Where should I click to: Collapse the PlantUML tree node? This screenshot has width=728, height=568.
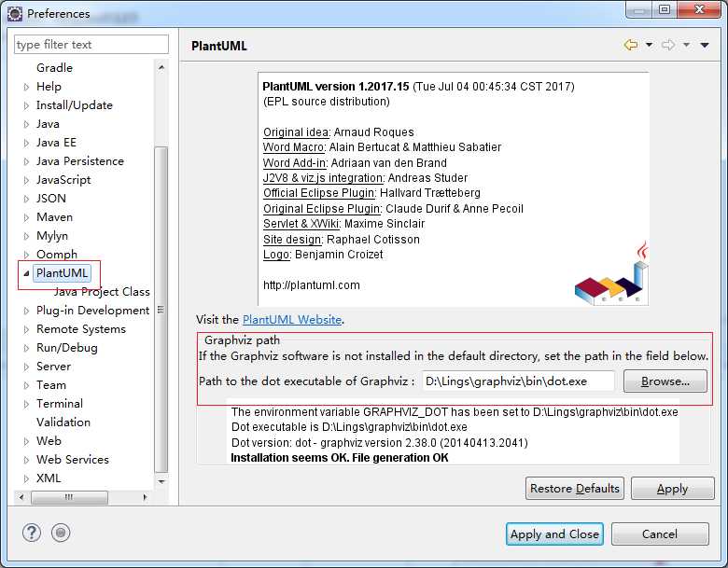pos(26,273)
